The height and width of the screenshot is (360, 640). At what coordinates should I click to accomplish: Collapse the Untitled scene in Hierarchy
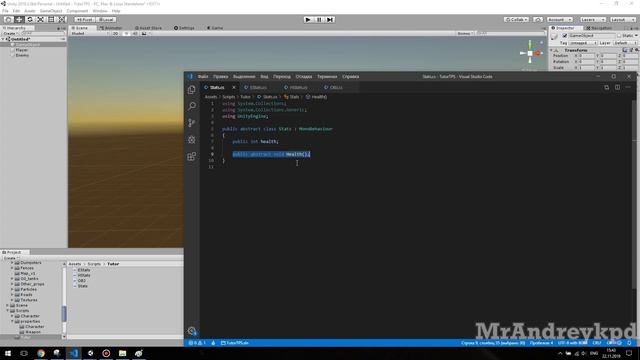[x=3, y=39]
